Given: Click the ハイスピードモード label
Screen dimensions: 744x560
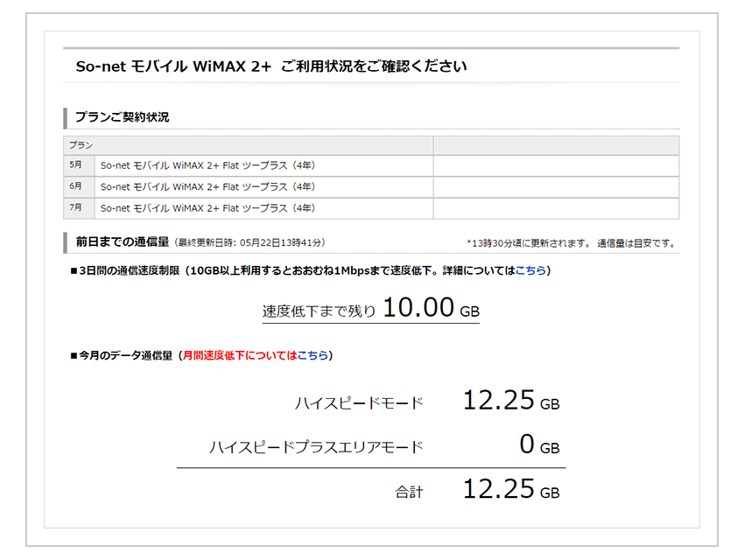Looking at the screenshot, I should 359,403.
